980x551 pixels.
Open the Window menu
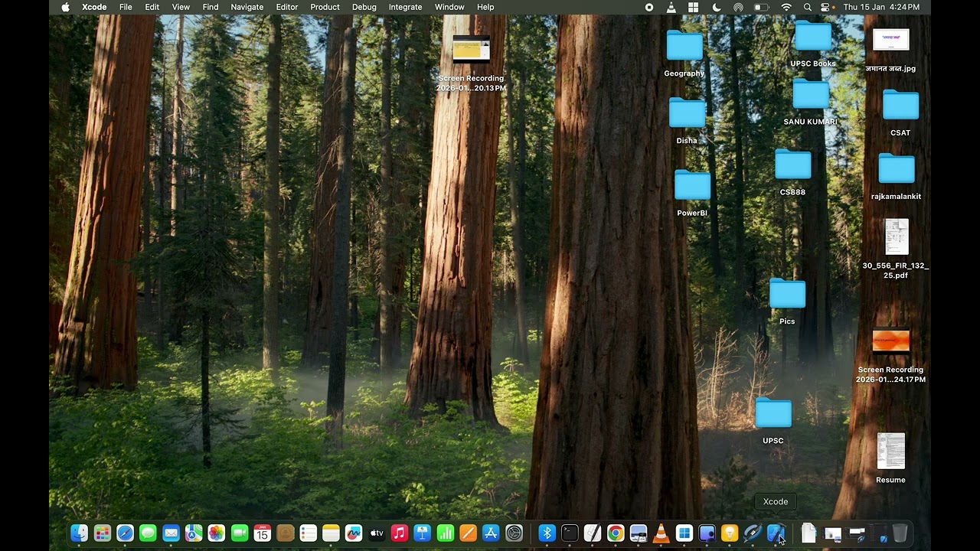[x=449, y=7]
